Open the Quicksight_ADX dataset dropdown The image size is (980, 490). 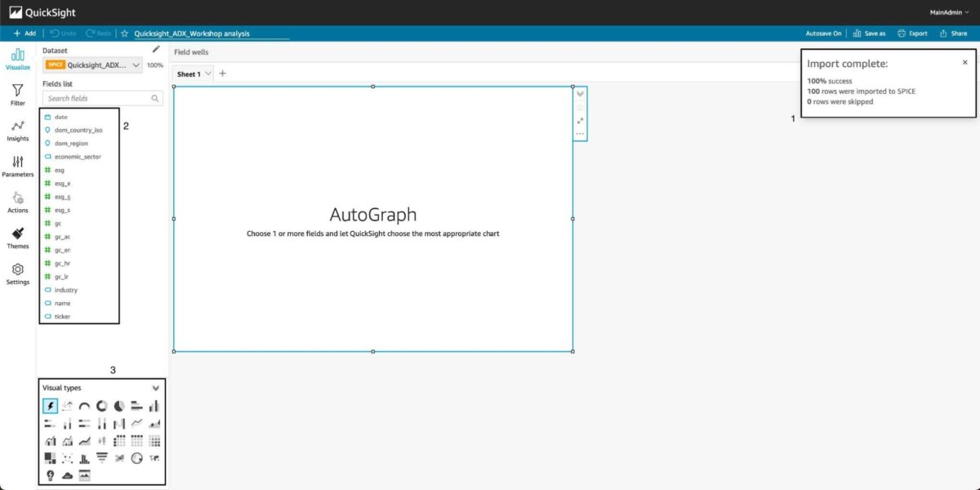(x=93, y=65)
